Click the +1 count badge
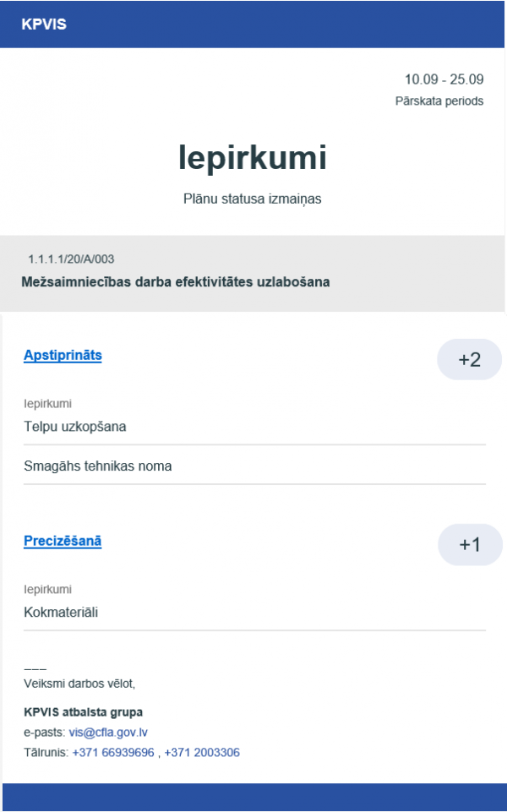 click(x=469, y=545)
